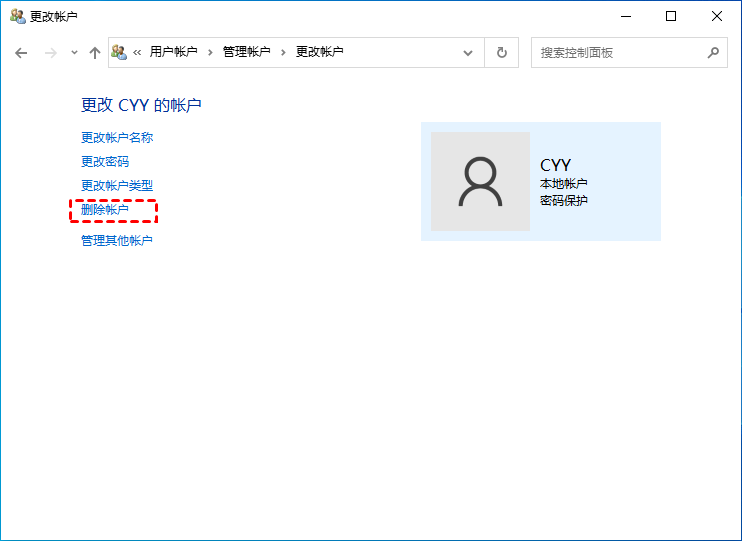Choose the 更改帐户类型 link
The height and width of the screenshot is (541, 742).
[x=117, y=186]
